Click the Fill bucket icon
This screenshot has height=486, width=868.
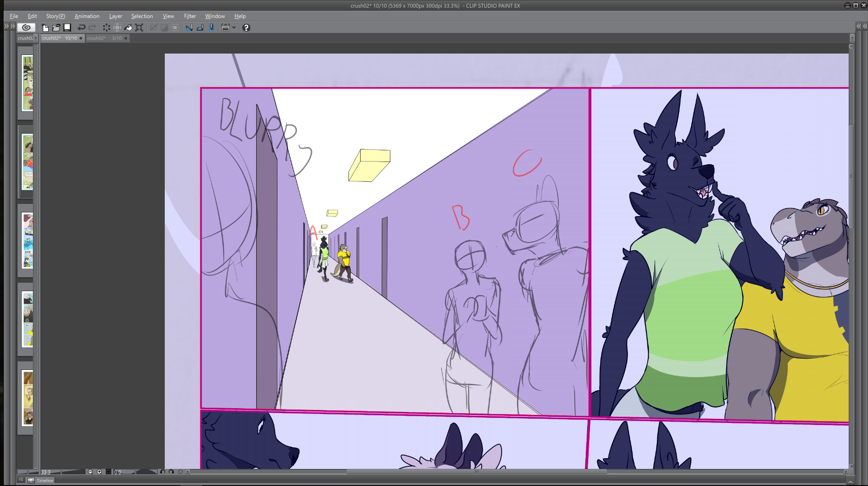click(128, 27)
